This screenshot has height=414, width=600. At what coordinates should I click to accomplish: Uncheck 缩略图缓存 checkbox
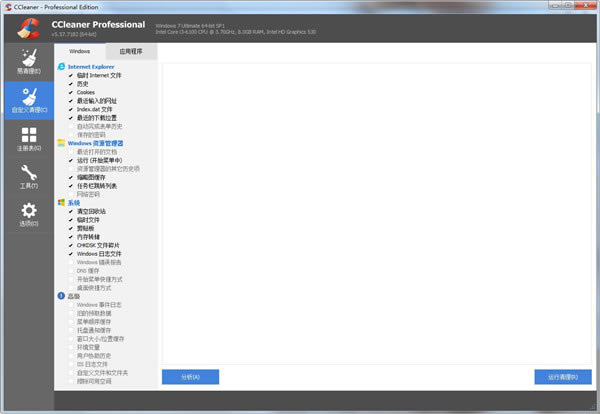click(x=71, y=177)
